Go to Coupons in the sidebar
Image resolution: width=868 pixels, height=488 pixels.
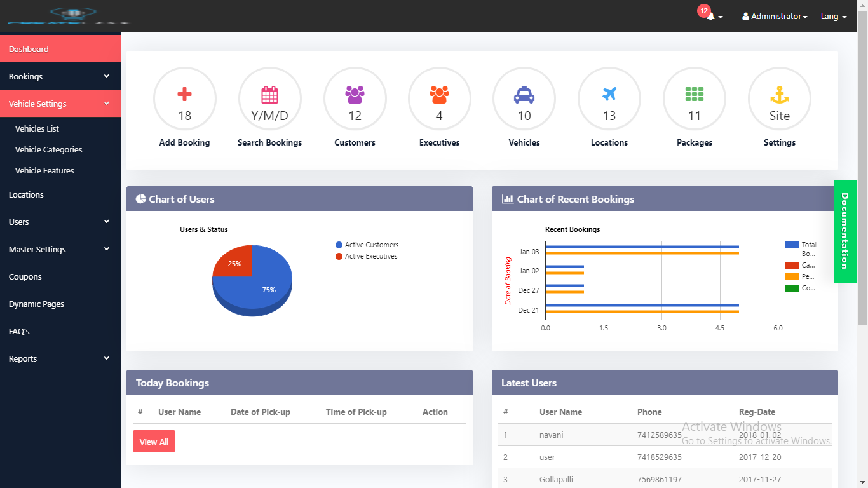(x=25, y=276)
